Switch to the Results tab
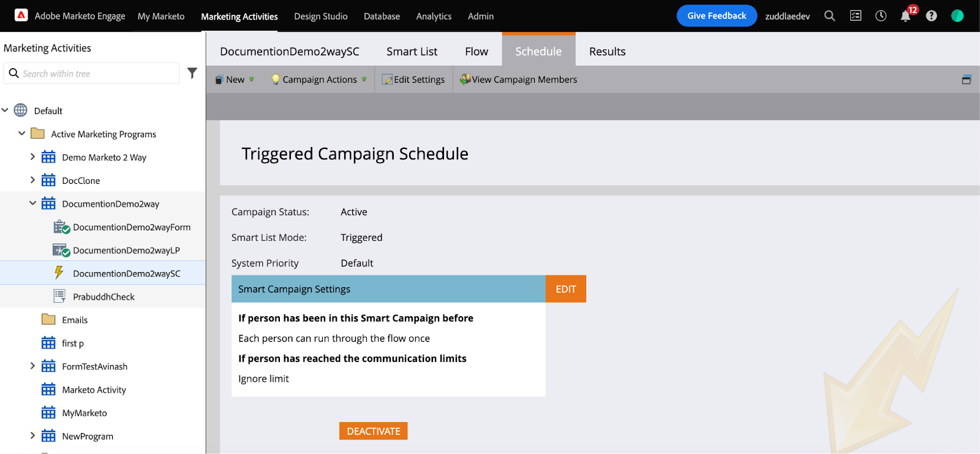This screenshot has height=454, width=980. click(608, 51)
